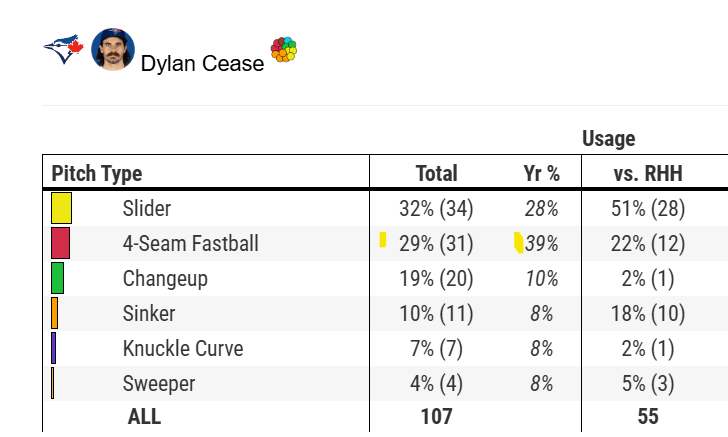Click the purple Knuckle Curve color swatch

tap(54, 348)
